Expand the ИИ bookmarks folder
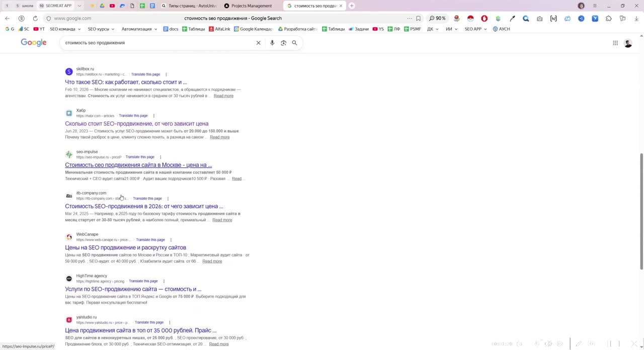Screen dimensions: 644x350 (451, 29)
